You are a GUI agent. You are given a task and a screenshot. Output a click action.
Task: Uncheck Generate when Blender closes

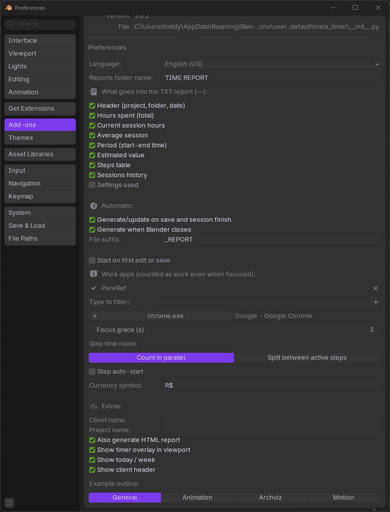[x=92, y=230]
